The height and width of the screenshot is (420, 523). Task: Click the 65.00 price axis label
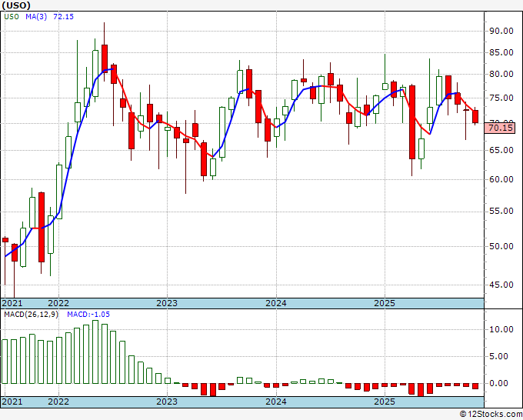click(501, 150)
